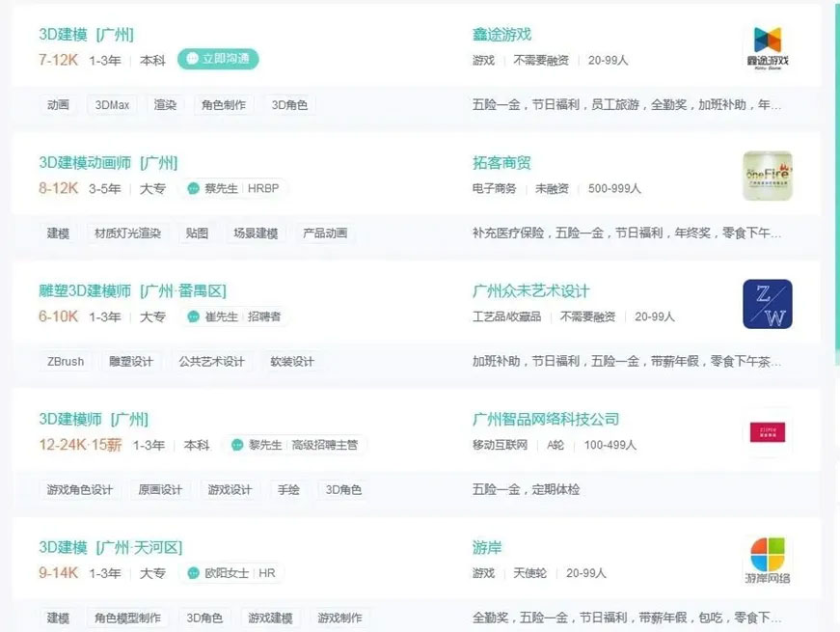Select the 游戏角色设计 tag

tap(79, 490)
